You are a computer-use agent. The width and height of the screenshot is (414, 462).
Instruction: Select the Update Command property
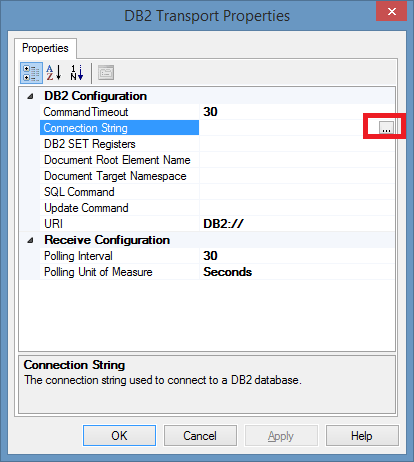click(x=119, y=208)
